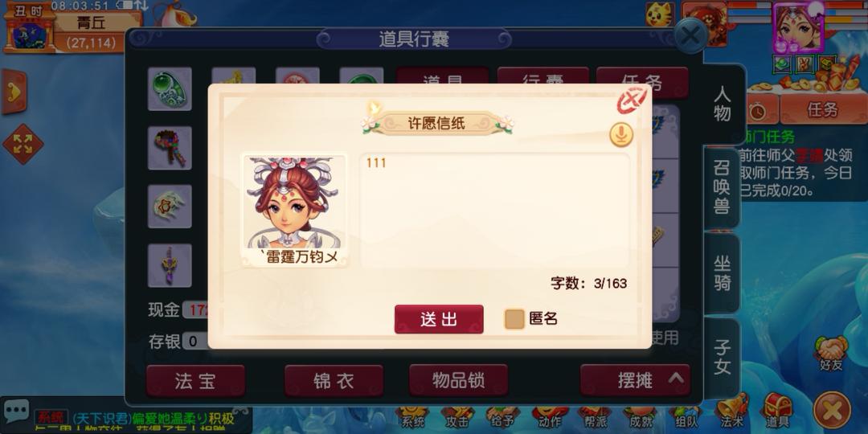Toggle the 匿名 anonymous checkbox
Screen dimensions: 868x434
(514, 319)
